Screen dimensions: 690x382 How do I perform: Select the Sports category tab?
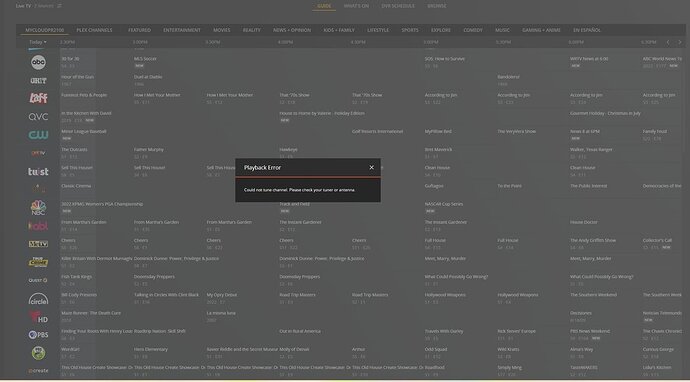[410, 30]
